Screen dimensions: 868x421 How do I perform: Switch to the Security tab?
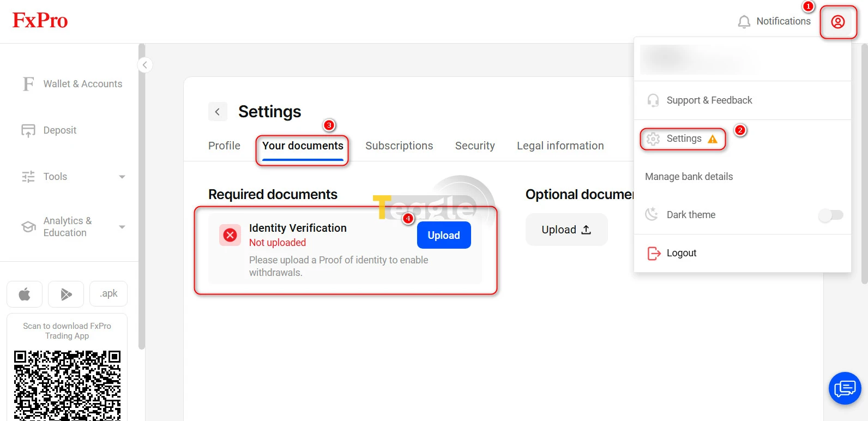tap(475, 146)
